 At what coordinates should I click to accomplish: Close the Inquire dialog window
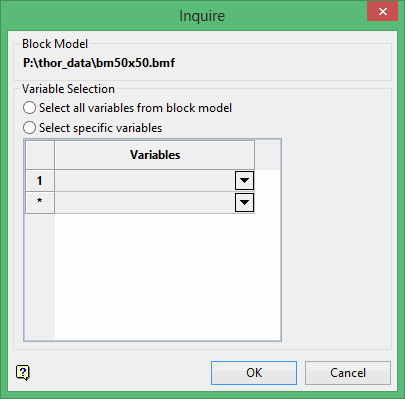pos(383,11)
